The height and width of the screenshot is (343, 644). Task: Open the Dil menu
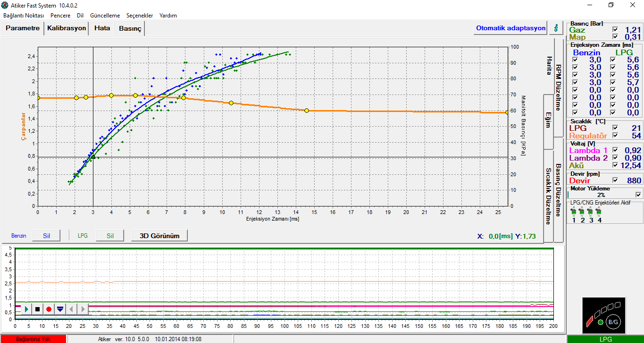(80, 15)
